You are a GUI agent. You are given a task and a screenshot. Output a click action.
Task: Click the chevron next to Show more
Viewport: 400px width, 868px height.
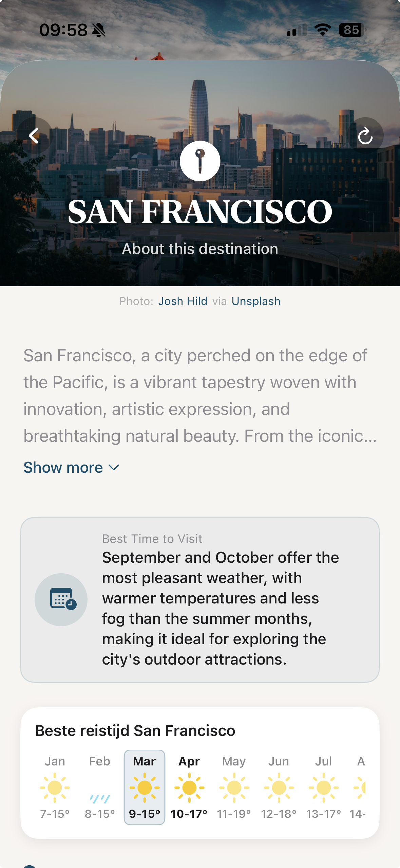114,468
